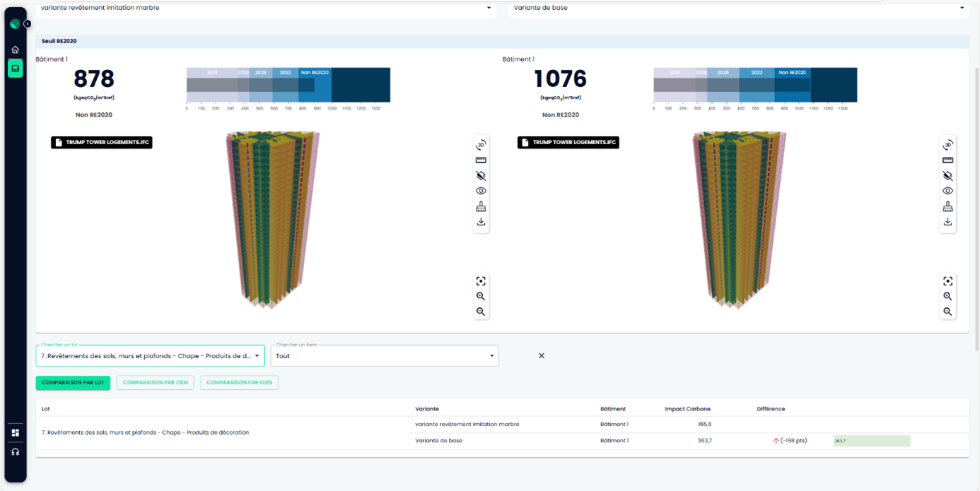980x491 pixels.
Task: Toggle eye visibility in left viewer
Action: tap(481, 191)
